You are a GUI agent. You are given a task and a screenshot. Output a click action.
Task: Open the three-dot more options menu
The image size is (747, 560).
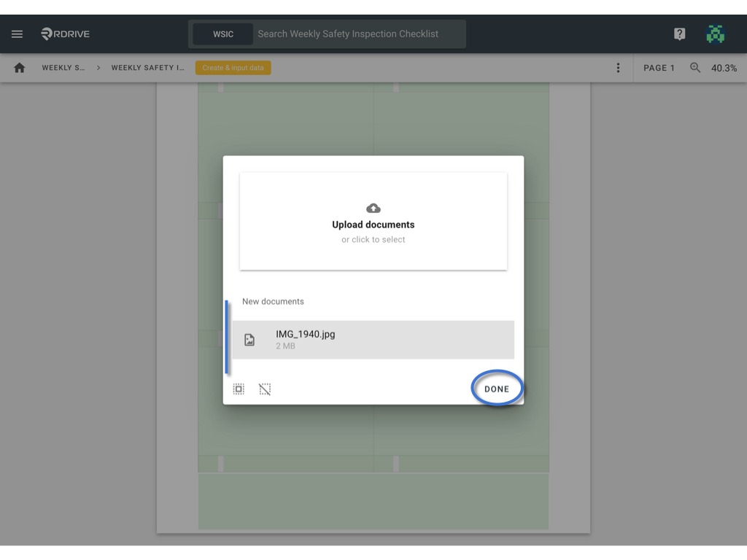(x=618, y=68)
